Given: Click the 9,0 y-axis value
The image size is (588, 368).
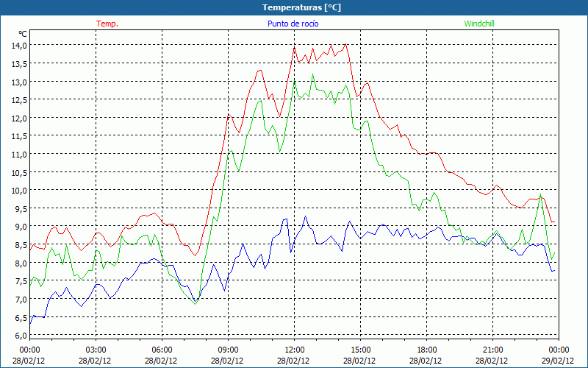Looking at the screenshot, I should click(21, 227).
